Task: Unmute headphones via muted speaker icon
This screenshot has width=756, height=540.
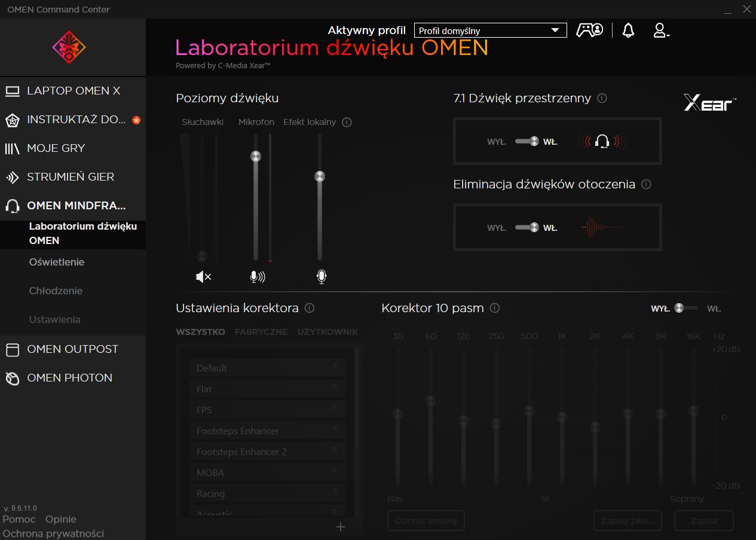Action: [203, 276]
